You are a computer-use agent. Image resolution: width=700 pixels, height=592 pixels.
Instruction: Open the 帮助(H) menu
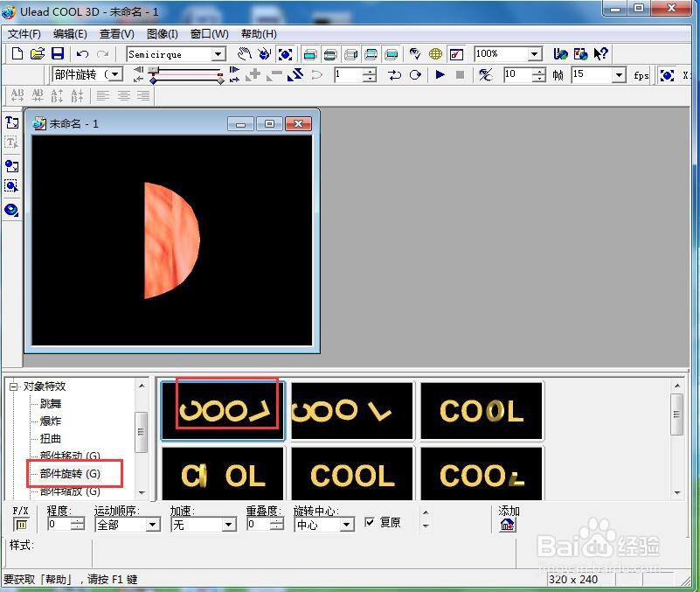click(x=259, y=34)
